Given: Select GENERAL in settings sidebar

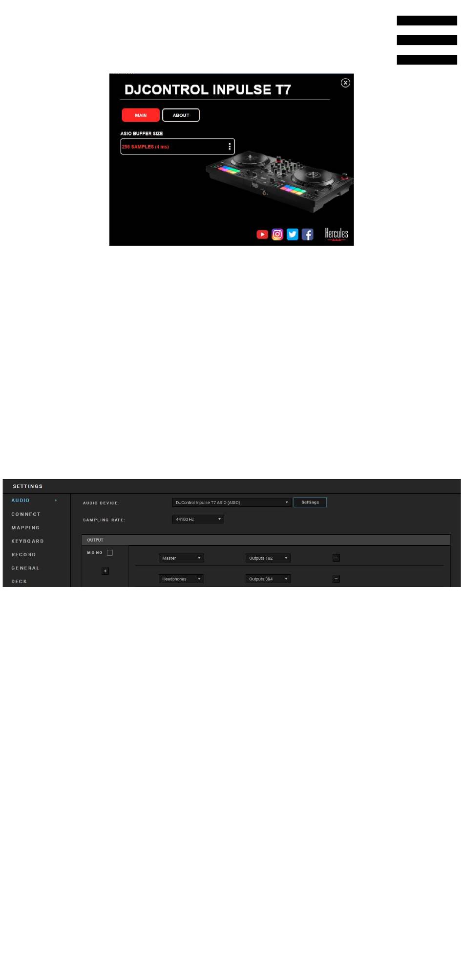Looking at the screenshot, I should [x=25, y=568].
